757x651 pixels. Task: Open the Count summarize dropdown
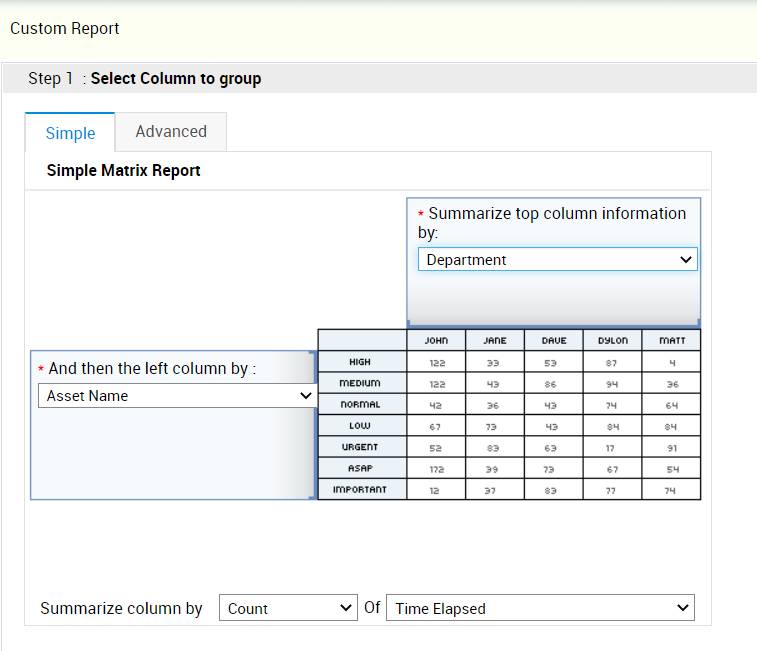pos(288,608)
